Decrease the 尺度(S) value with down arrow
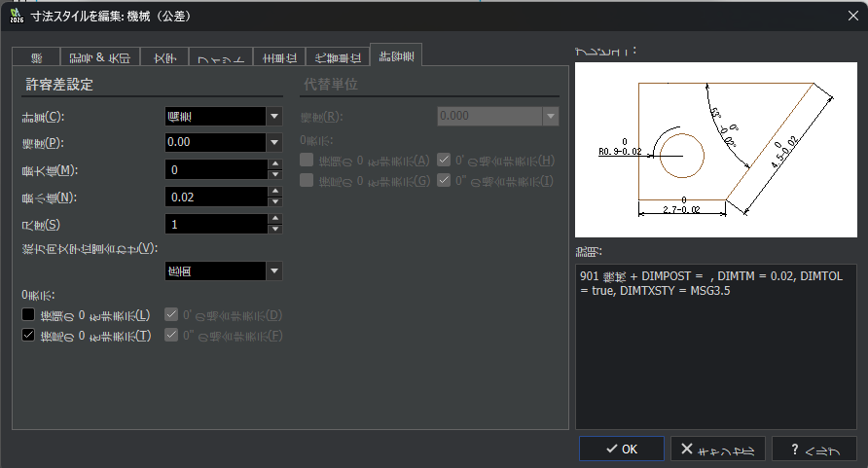The image size is (868, 468). pyautogui.click(x=275, y=230)
